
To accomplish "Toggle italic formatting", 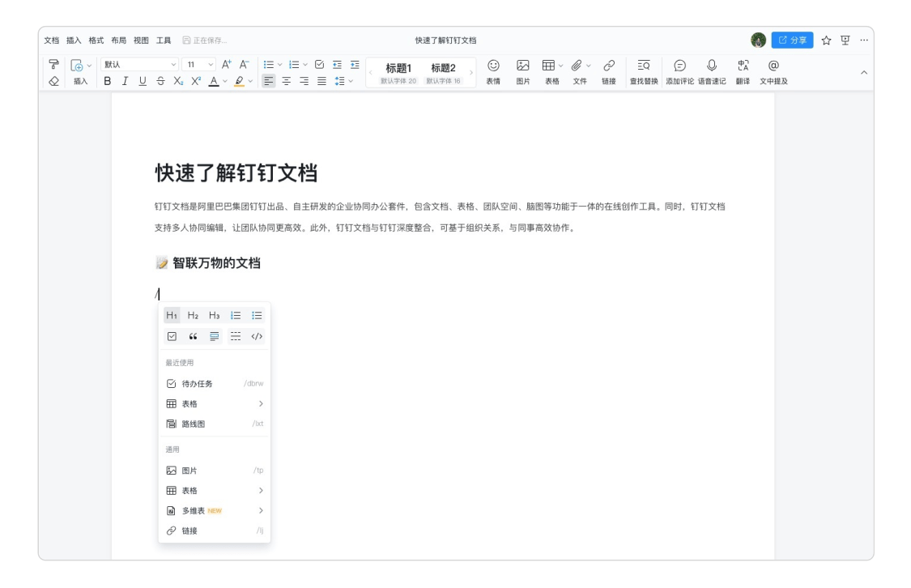I will click(125, 81).
